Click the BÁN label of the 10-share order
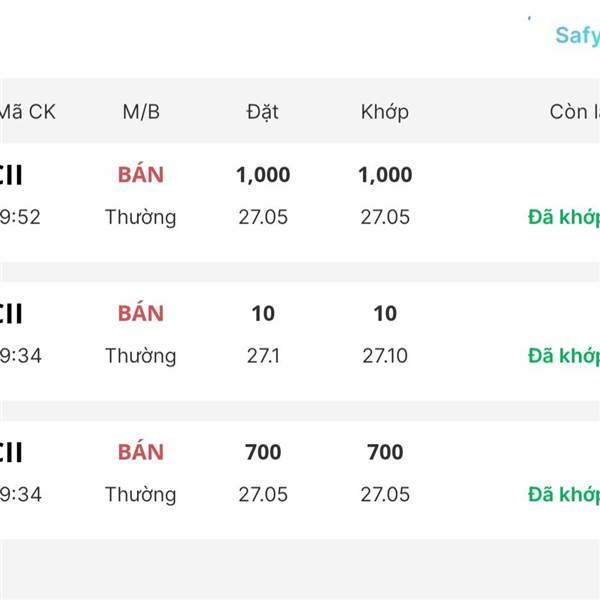This screenshot has height=600, width=600. tap(141, 314)
